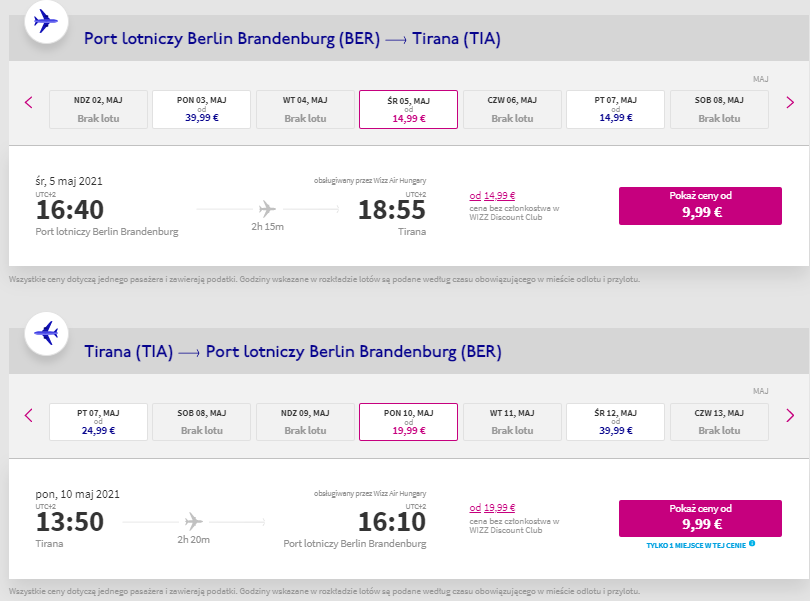This screenshot has width=810, height=601.
Task: Show earlier return dates with left arrow
Action: pos(29,415)
